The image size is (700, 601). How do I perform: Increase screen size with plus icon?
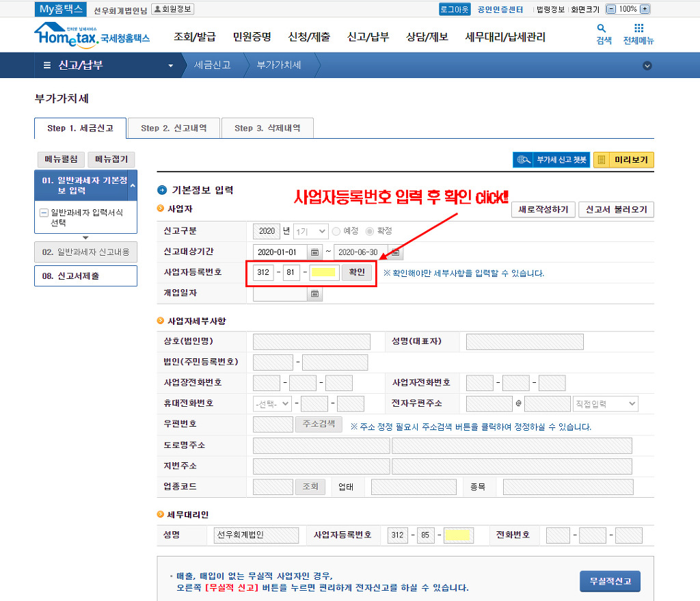645,9
